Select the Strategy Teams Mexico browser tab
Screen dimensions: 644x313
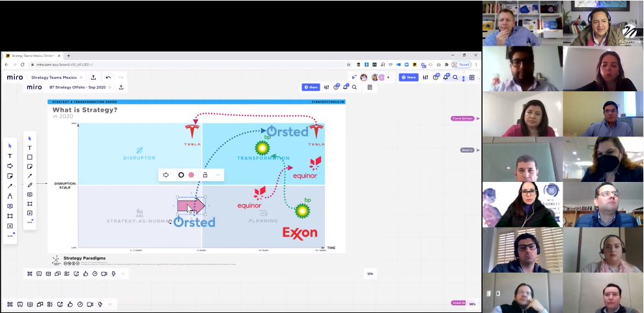coord(33,56)
